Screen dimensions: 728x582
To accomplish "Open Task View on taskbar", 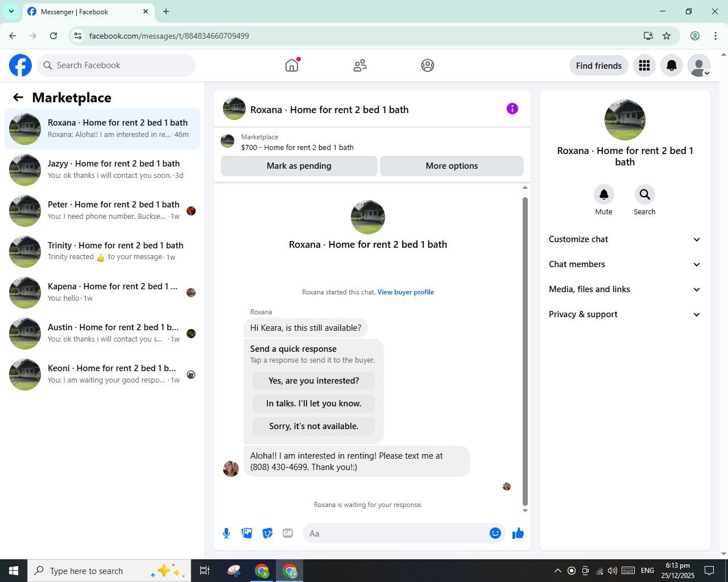I will coord(205,571).
